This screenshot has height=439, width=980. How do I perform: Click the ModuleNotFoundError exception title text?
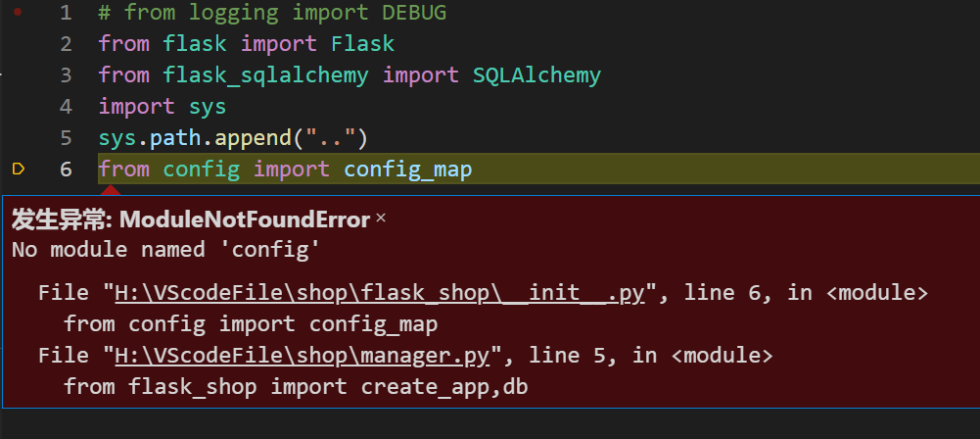point(245,219)
